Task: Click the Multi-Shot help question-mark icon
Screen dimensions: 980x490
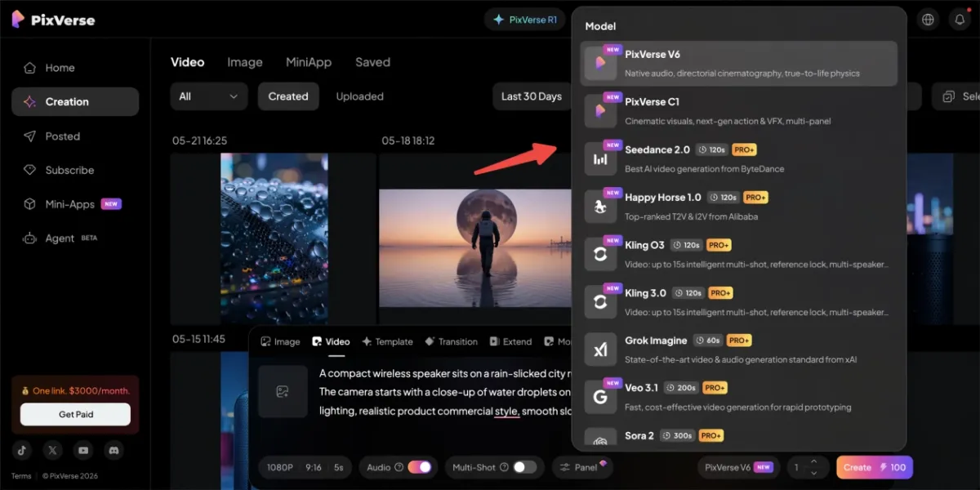Action: (x=504, y=467)
